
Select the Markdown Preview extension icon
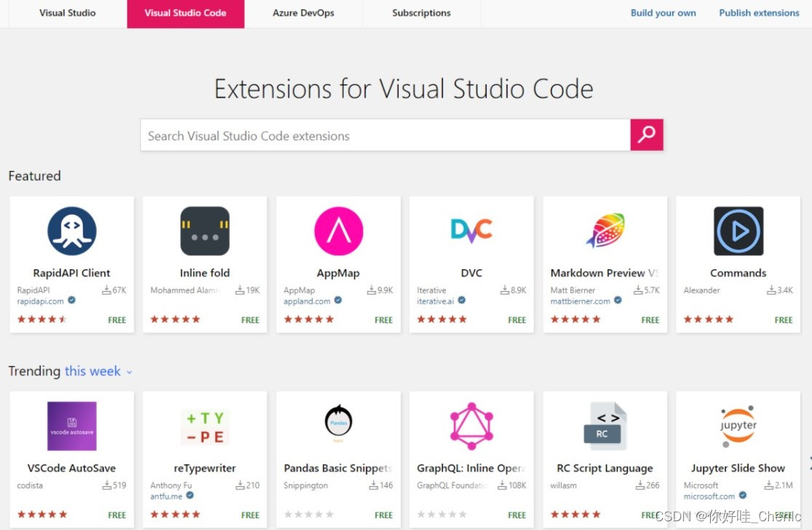pyautogui.click(x=604, y=231)
